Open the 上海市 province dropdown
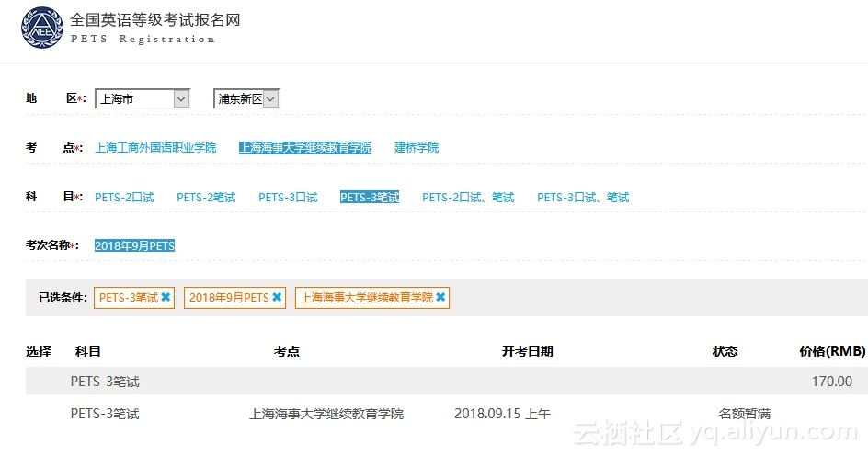 tap(143, 99)
